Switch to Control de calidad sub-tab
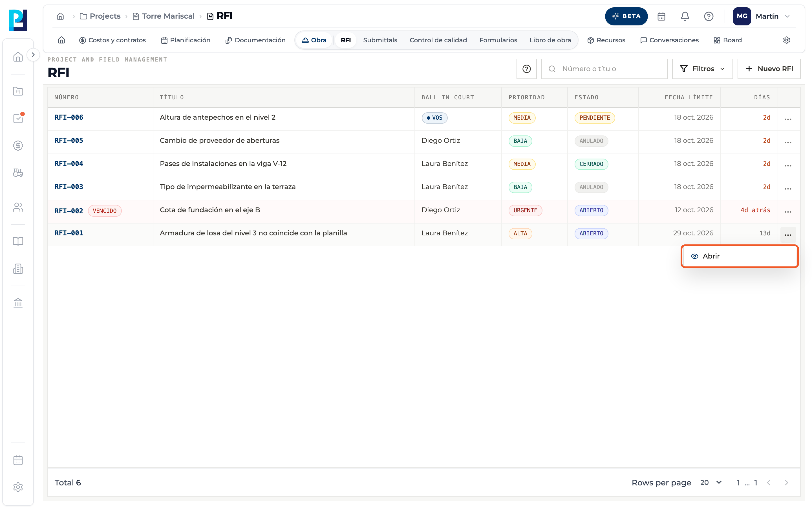 [438, 40]
